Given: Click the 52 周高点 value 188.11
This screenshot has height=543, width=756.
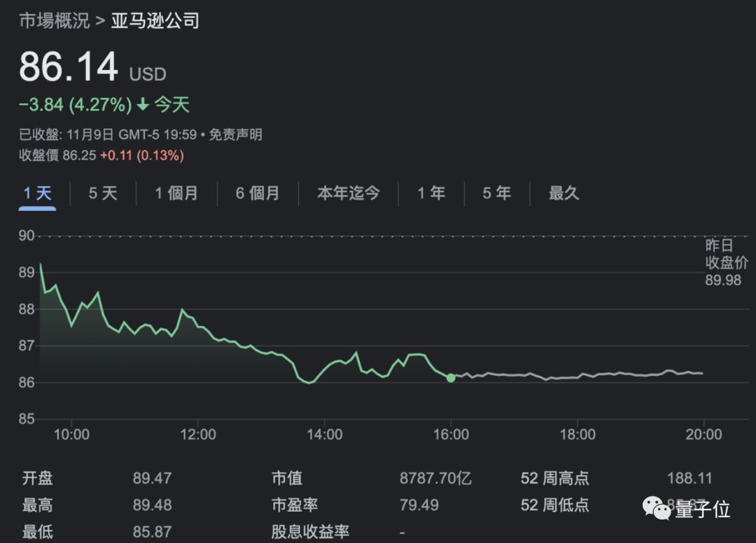Looking at the screenshot, I should (x=689, y=479).
